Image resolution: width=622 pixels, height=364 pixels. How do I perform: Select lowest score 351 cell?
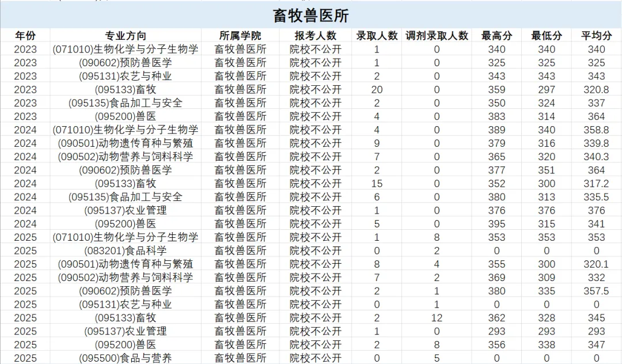click(x=547, y=170)
